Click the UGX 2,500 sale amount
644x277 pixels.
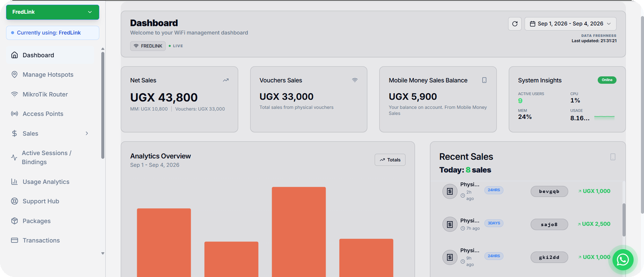coord(594,224)
